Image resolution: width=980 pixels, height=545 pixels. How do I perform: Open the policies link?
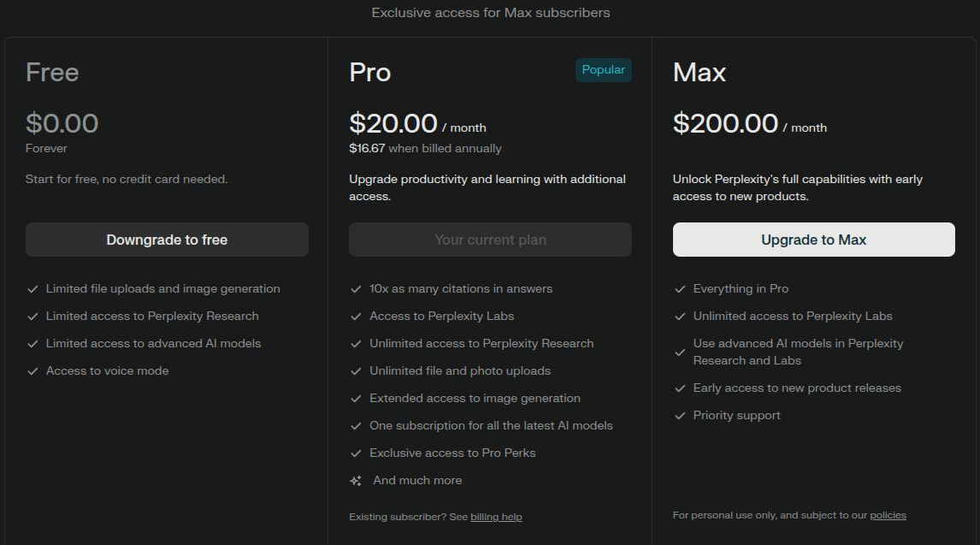click(x=888, y=515)
